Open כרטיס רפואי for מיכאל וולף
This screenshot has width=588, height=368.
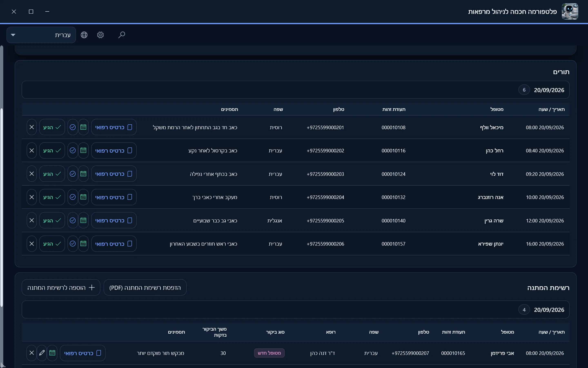[x=114, y=127]
